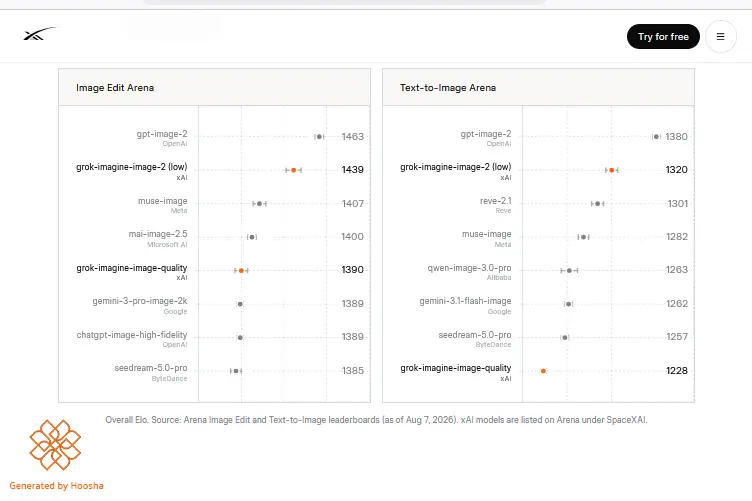Click the reve-2.1 model label

coord(495,200)
